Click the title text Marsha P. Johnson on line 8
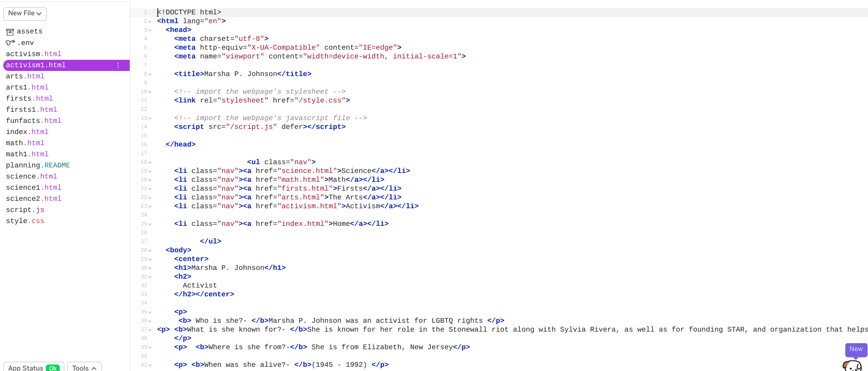This screenshot has width=868, height=371. point(241,74)
